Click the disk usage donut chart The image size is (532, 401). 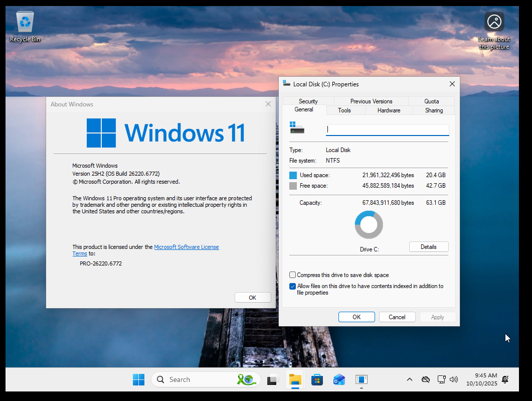click(369, 224)
